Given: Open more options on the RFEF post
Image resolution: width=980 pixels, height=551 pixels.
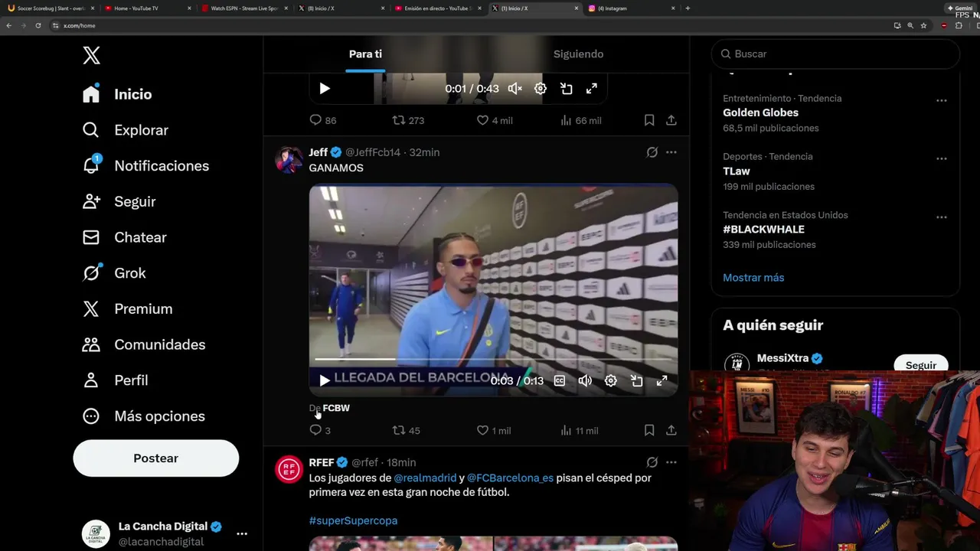Looking at the screenshot, I should pos(671,462).
